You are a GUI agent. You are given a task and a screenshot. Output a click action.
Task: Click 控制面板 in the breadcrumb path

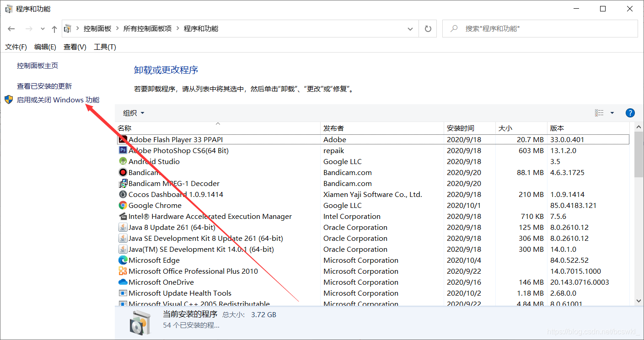(97, 28)
